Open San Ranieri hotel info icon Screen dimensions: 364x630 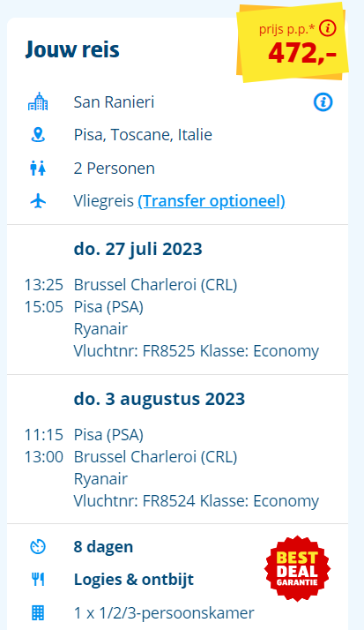click(323, 101)
